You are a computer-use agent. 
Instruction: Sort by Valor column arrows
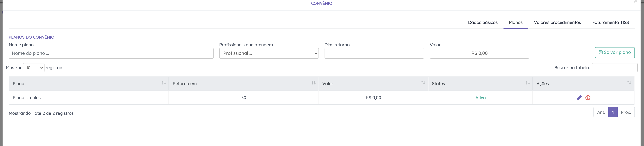(423, 83)
